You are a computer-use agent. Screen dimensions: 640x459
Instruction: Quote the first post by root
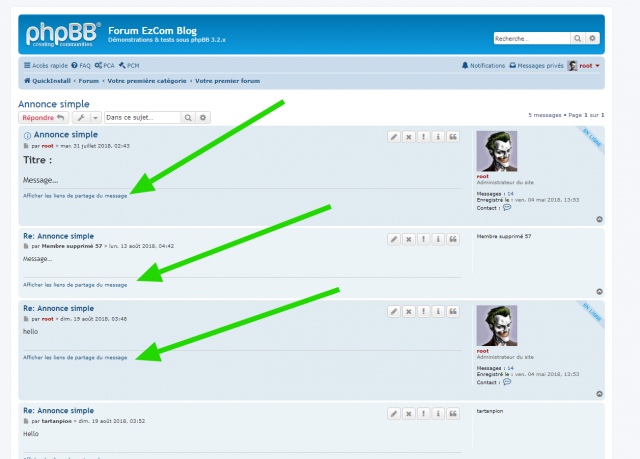[x=453, y=137]
